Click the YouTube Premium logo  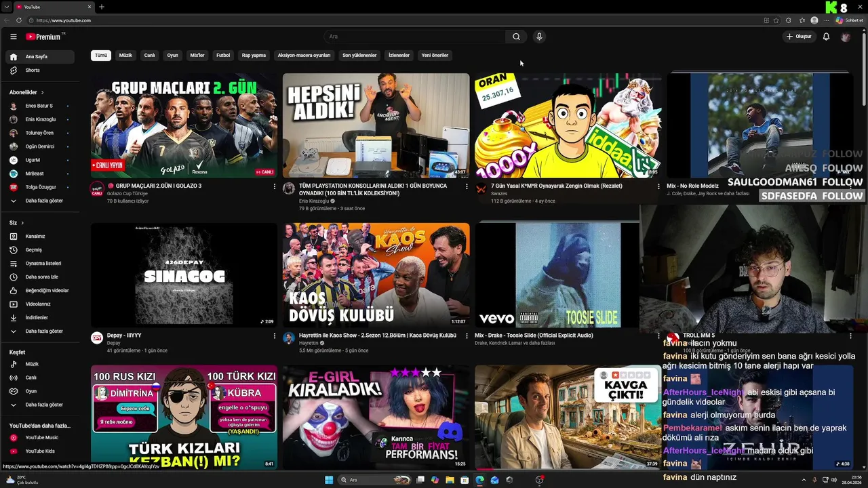coord(43,37)
